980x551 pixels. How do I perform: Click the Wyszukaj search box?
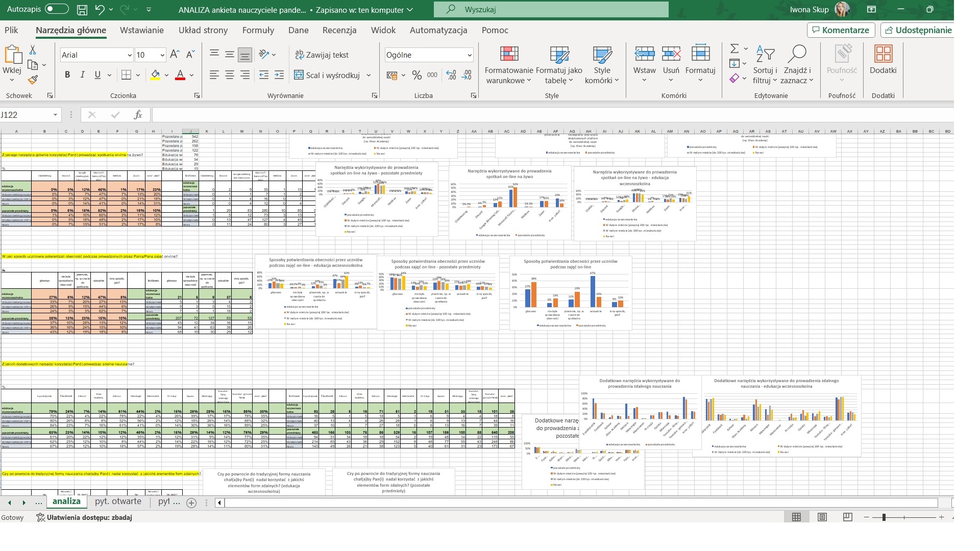point(551,9)
